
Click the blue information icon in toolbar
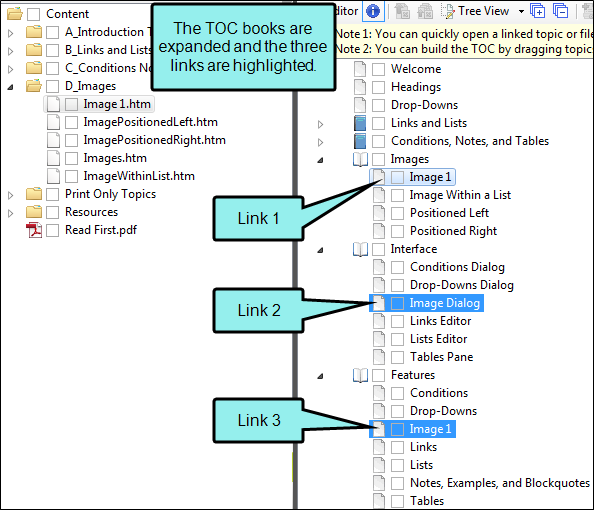coord(373,11)
